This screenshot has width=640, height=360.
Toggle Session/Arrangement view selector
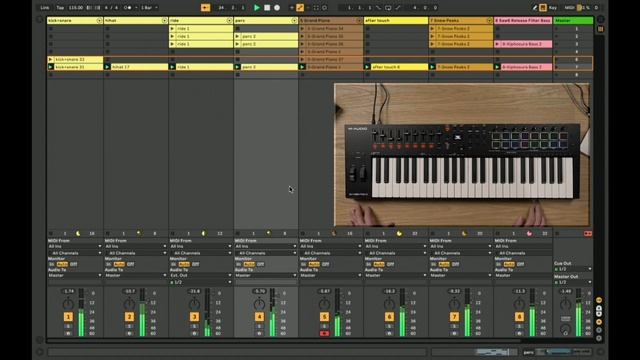[x=601, y=29]
